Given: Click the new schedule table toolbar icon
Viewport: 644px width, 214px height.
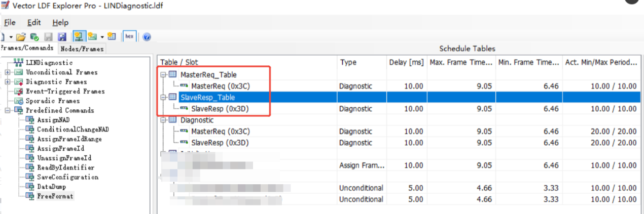Looking at the screenshot, I should coord(112,37).
